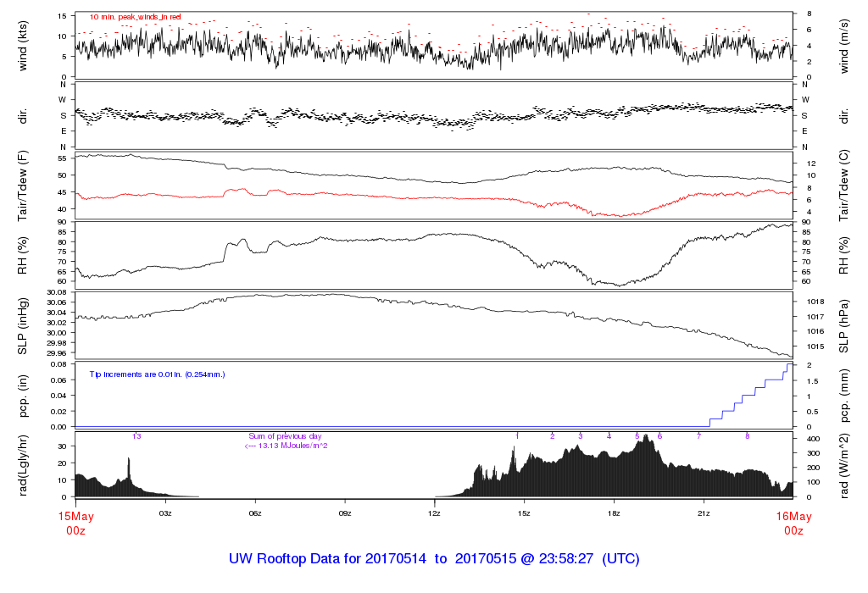Viewport: 868px width, 593px height.
Task: Click the 21z time axis tick
Action: [x=704, y=513]
